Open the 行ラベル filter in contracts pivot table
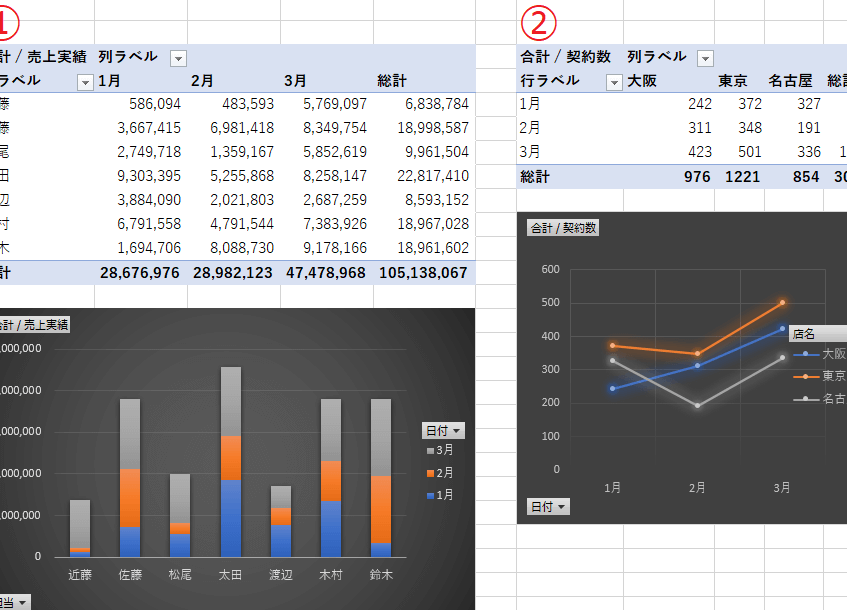 (614, 82)
